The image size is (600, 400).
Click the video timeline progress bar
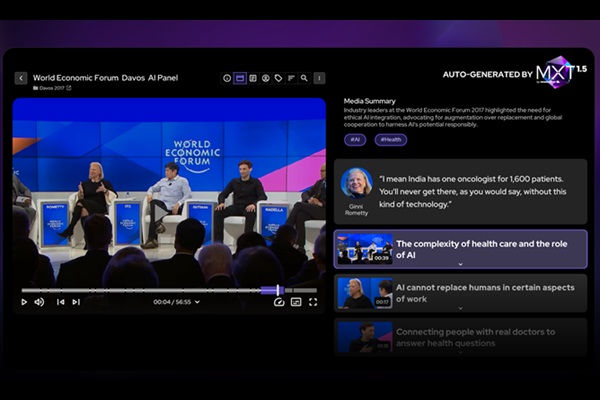tap(169, 291)
